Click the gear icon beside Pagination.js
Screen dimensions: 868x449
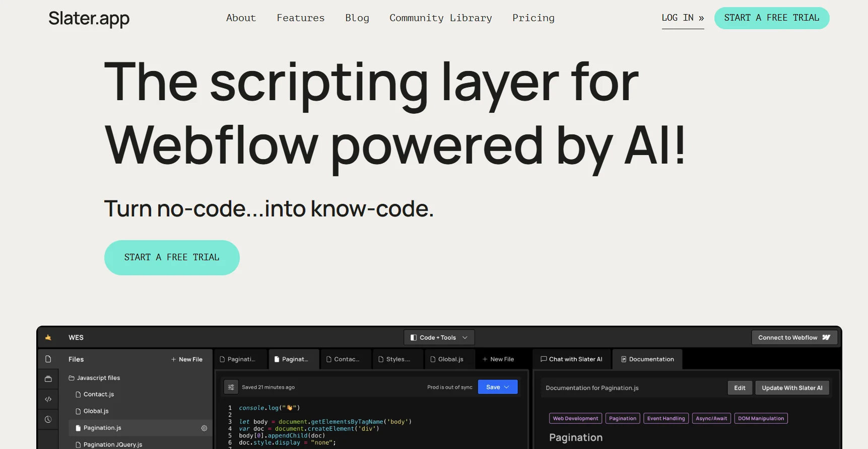(204, 428)
